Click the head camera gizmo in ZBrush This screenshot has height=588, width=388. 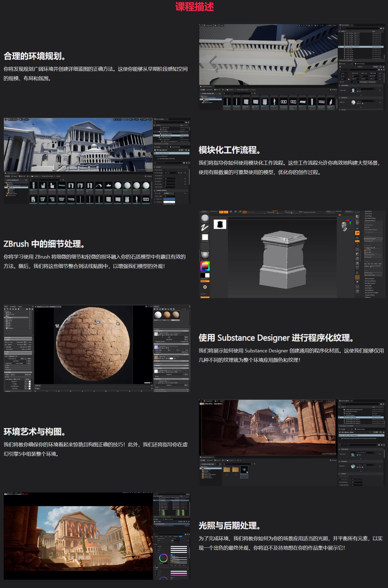point(344,227)
